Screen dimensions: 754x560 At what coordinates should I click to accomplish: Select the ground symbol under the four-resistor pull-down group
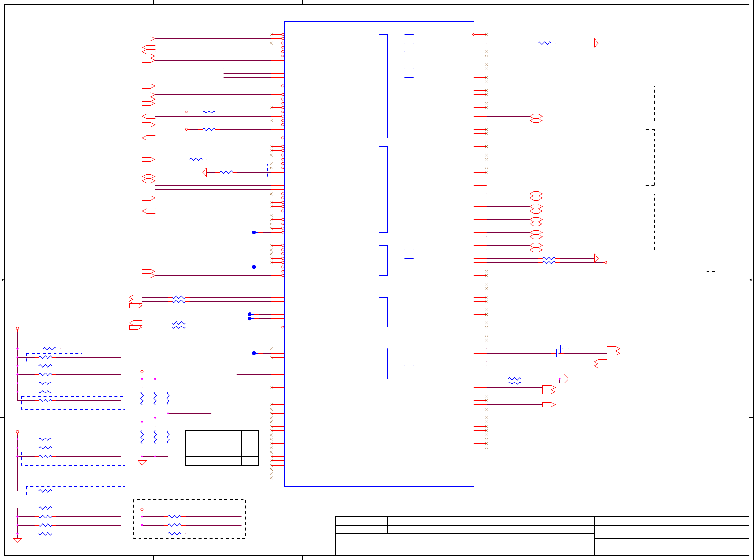coord(17,540)
